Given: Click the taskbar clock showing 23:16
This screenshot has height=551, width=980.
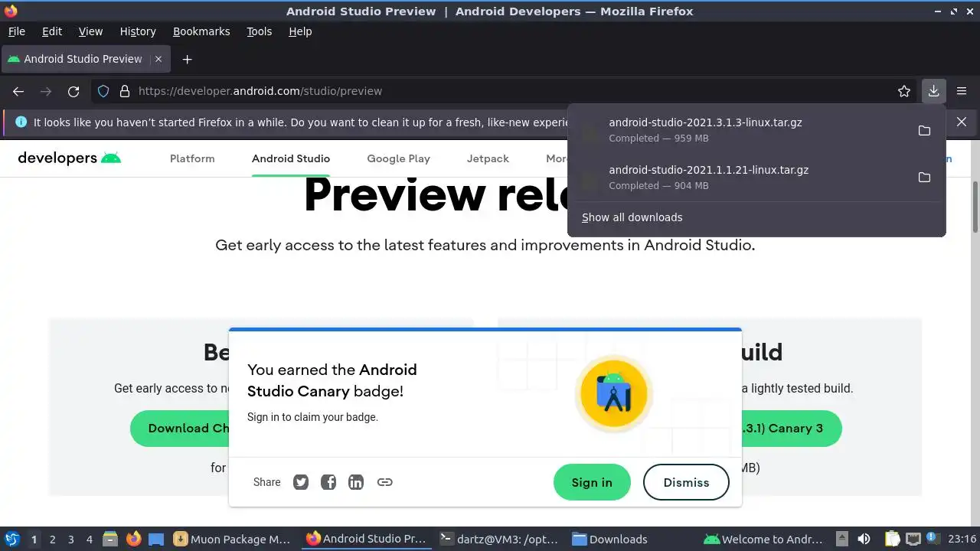Looking at the screenshot, I should 962,540.
